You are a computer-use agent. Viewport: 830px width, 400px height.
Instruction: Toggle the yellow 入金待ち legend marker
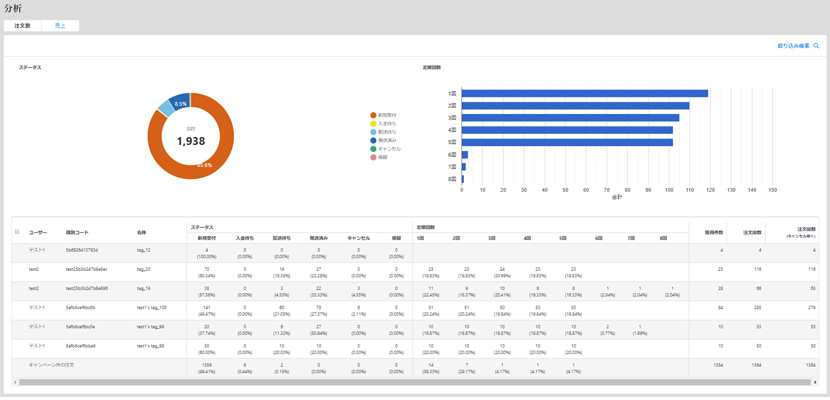tap(372, 124)
